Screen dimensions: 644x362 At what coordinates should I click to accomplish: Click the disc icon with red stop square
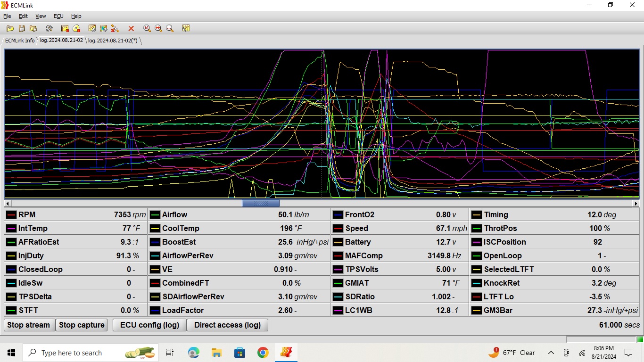pos(76,28)
